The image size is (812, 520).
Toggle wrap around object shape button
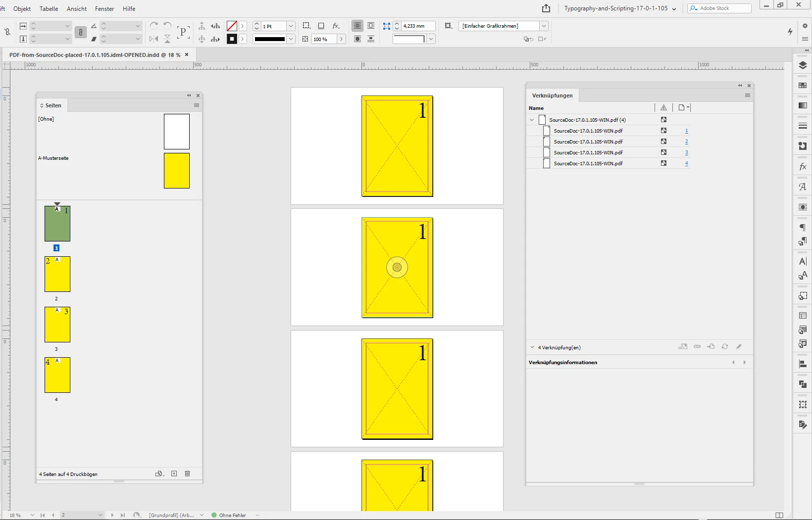pyautogui.click(x=357, y=39)
